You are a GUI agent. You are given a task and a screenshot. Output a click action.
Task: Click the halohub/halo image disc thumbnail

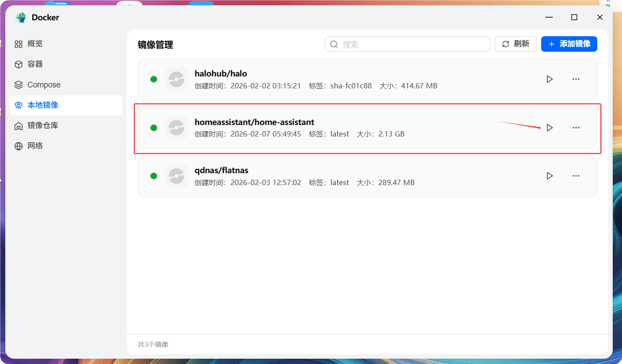tap(176, 79)
